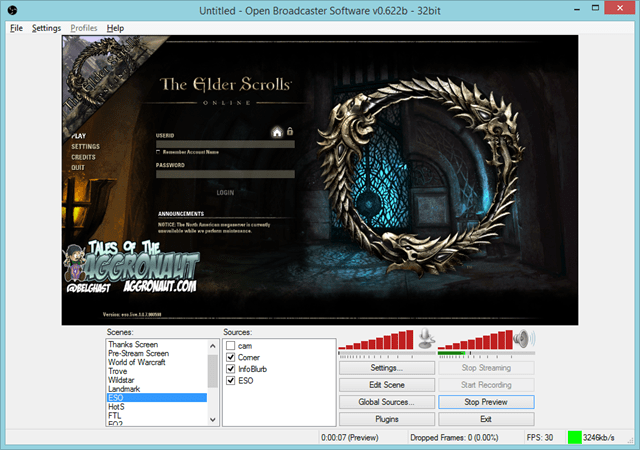Click QUIT in the game preview
Screen dimensions: 640x450
tap(78, 167)
